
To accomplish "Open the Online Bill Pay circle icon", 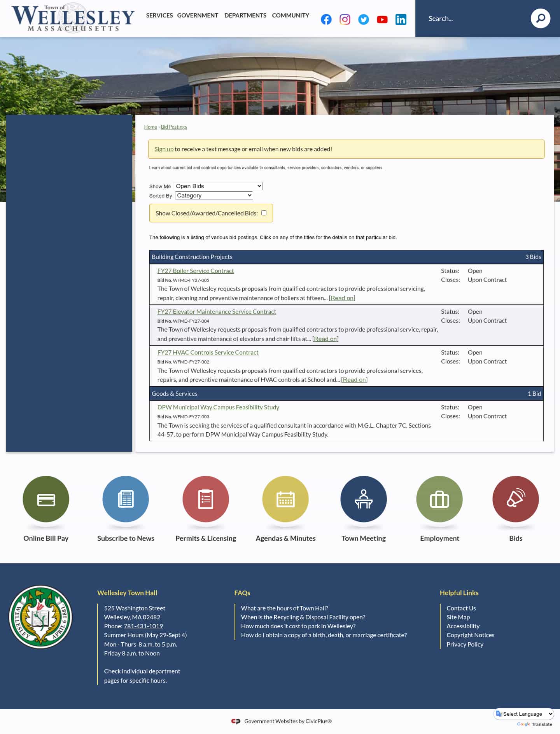I will pos(46,499).
